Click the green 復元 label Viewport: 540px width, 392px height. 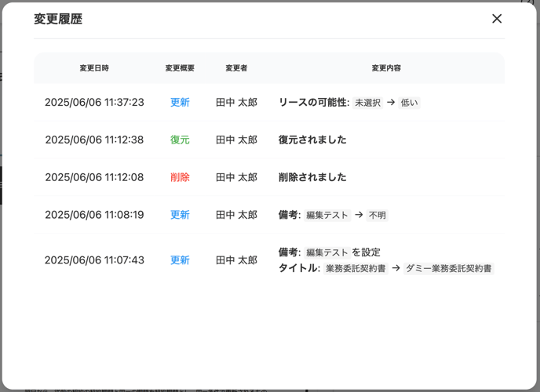(x=180, y=140)
